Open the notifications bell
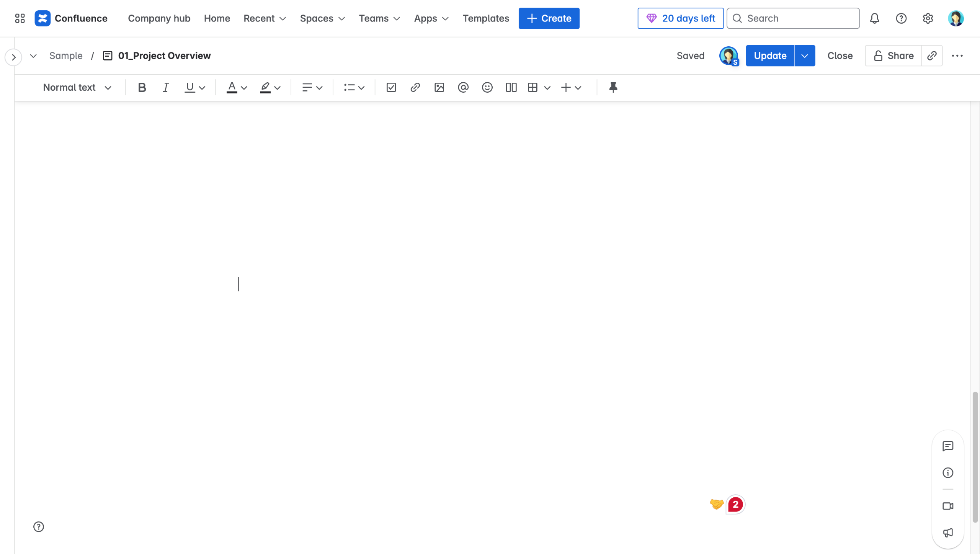Screen dimensions: 980x554 pyautogui.click(x=874, y=18)
